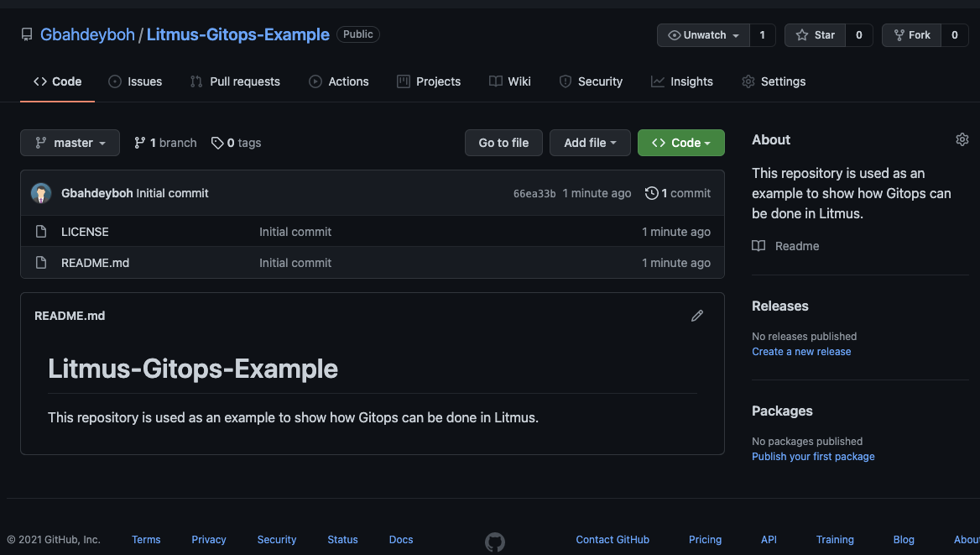This screenshot has width=980, height=555.
Task: Switch to the Pull requests tab
Action: pyautogui.click(x=235, y=81)
